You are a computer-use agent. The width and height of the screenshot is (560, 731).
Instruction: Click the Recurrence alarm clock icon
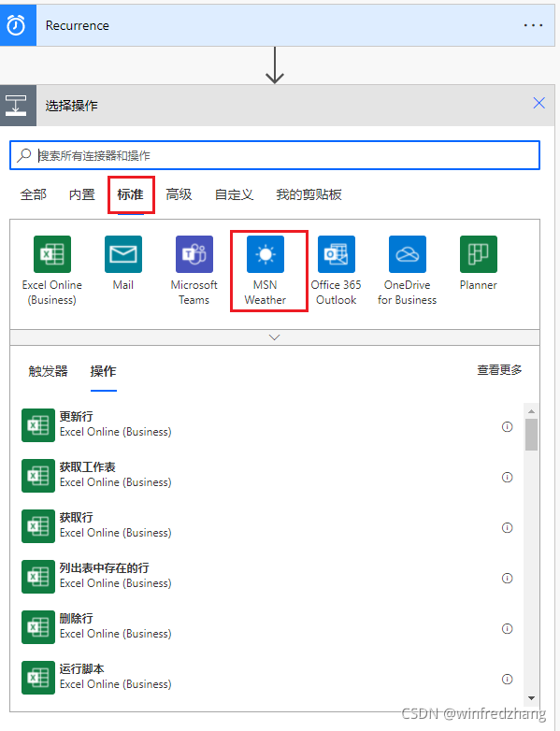tap(17, 25)
